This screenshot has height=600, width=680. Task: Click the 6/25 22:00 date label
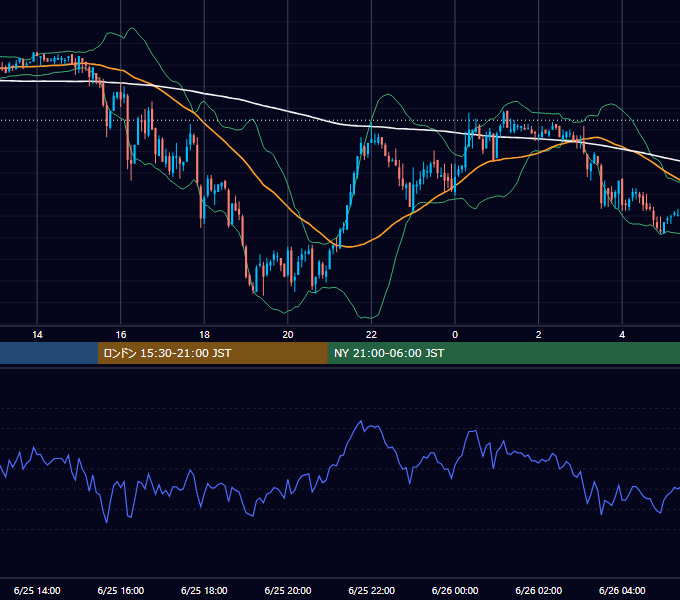click(371, 590)
